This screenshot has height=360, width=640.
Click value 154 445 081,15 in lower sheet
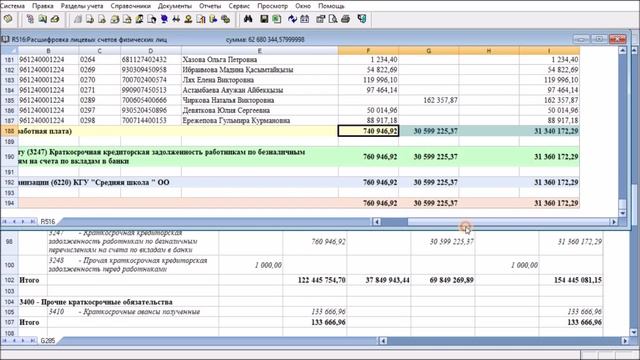pyautogui.click(x=578, y=280)
